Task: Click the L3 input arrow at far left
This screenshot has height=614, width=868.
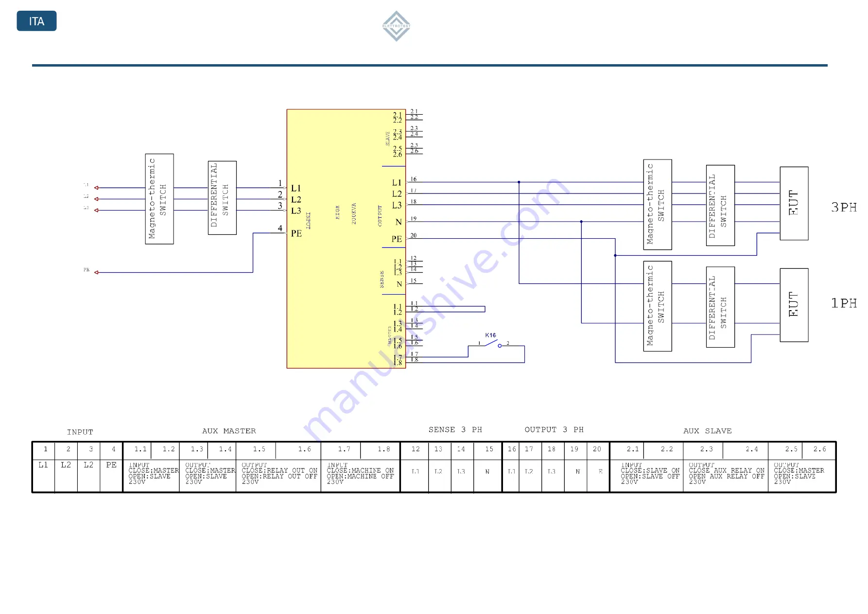Action: (x=96, y=211)
